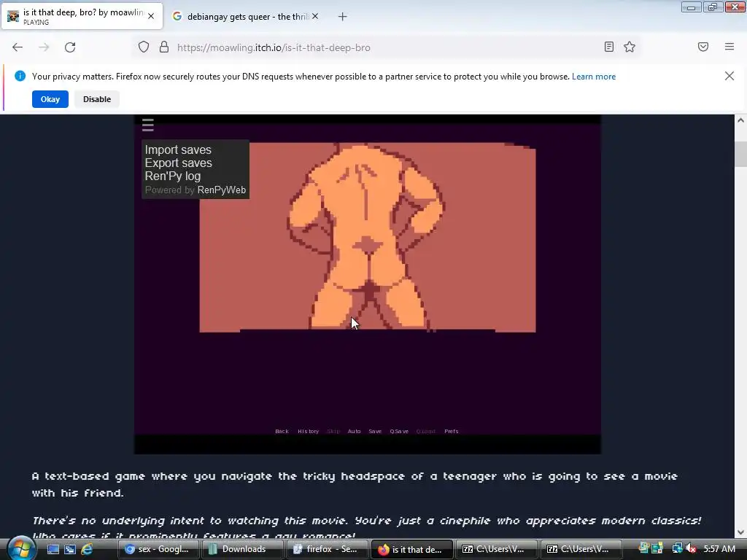The image size is (747, 560).
Task: Toggle reader view icon in address bar
Action: 609,47
